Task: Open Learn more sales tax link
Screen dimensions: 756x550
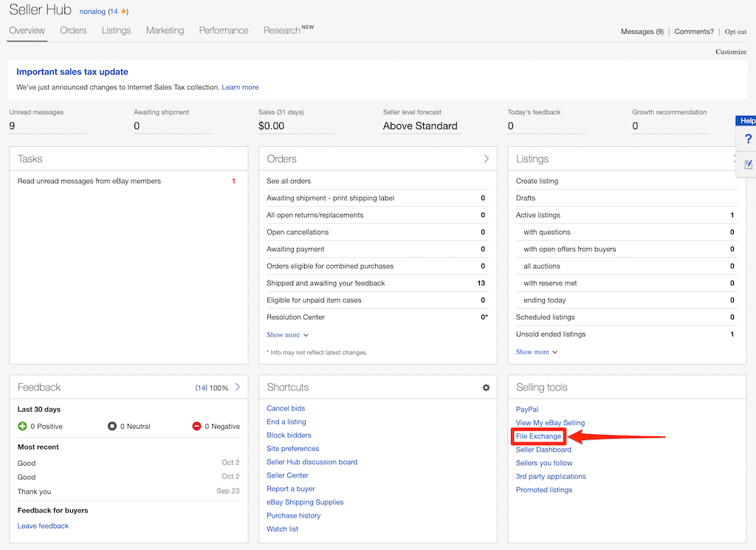Action: tap(240, 87)
